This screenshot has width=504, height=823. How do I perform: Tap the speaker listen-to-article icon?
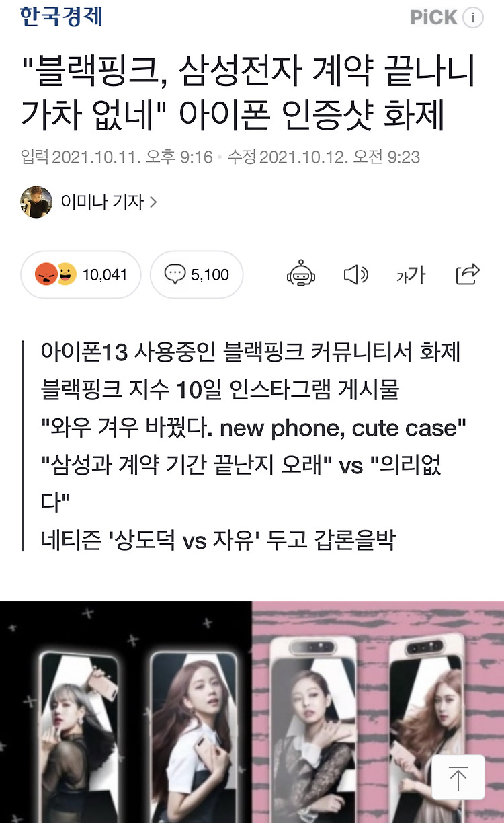coord(355,274)
